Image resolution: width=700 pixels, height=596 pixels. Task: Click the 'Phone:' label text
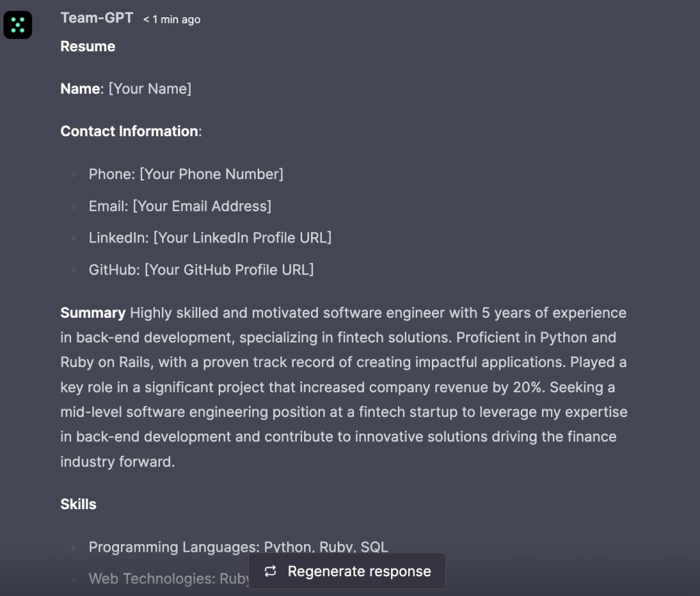pos(112,174)
